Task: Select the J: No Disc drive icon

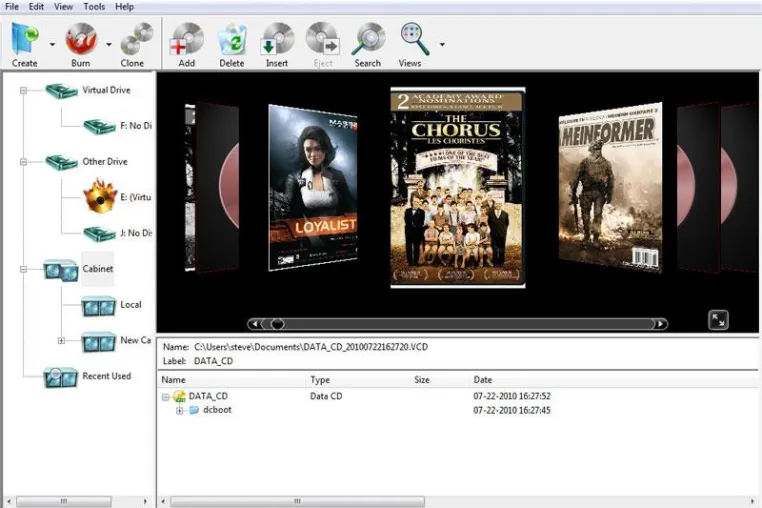Action: (99, 234)
